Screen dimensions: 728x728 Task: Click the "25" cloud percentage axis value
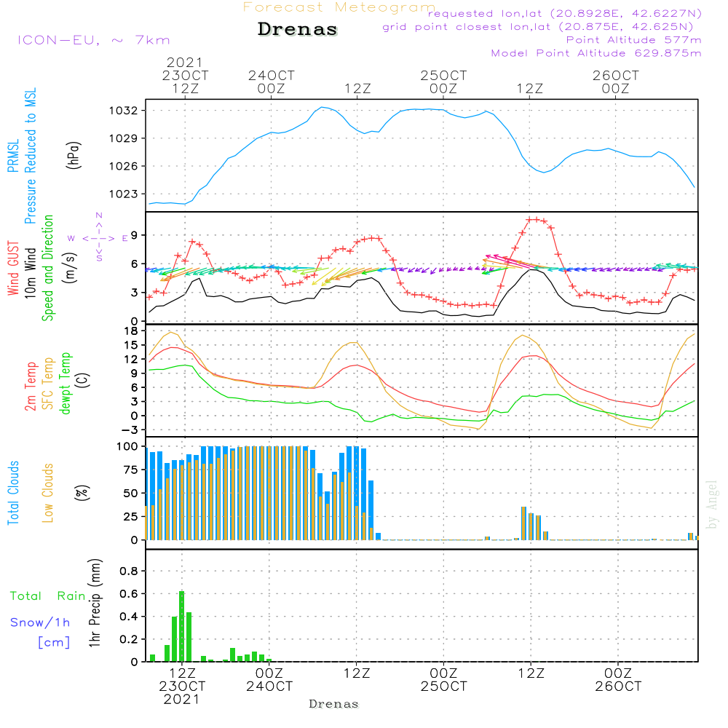point(131,516)
